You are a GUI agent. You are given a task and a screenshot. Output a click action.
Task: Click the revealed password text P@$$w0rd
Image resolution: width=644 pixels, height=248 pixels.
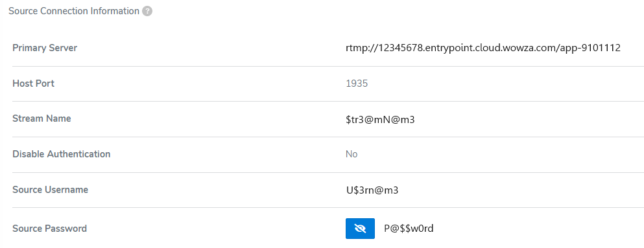[x=409, y=229]
